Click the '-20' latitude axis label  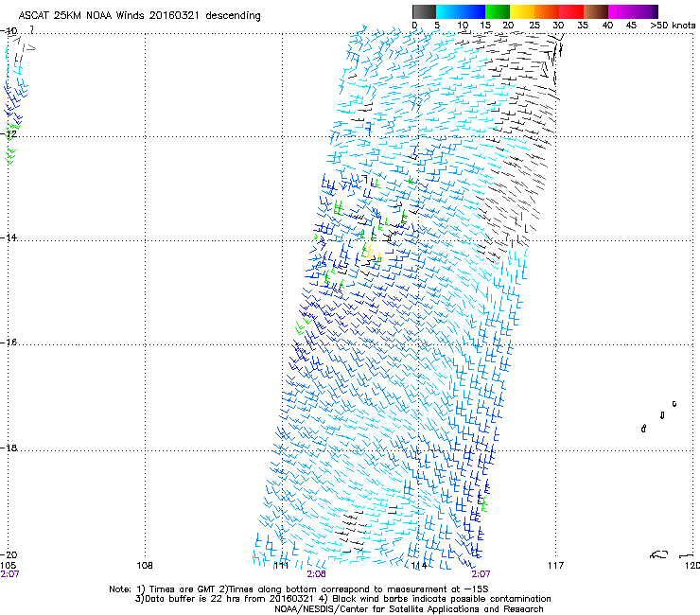[x=9, y=554]
